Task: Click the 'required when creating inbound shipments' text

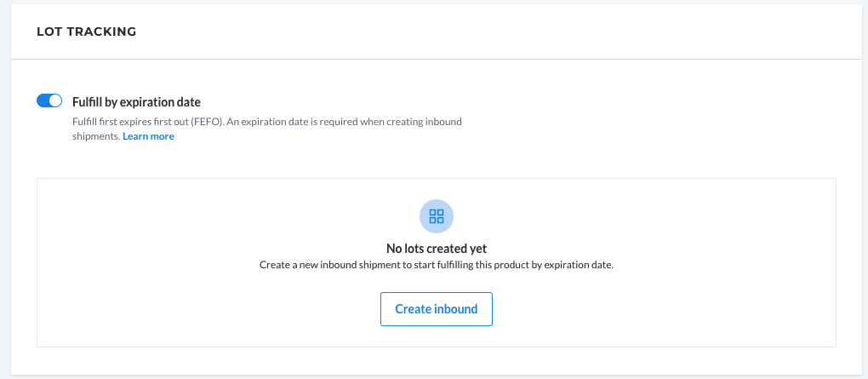Action: [267, 129]
